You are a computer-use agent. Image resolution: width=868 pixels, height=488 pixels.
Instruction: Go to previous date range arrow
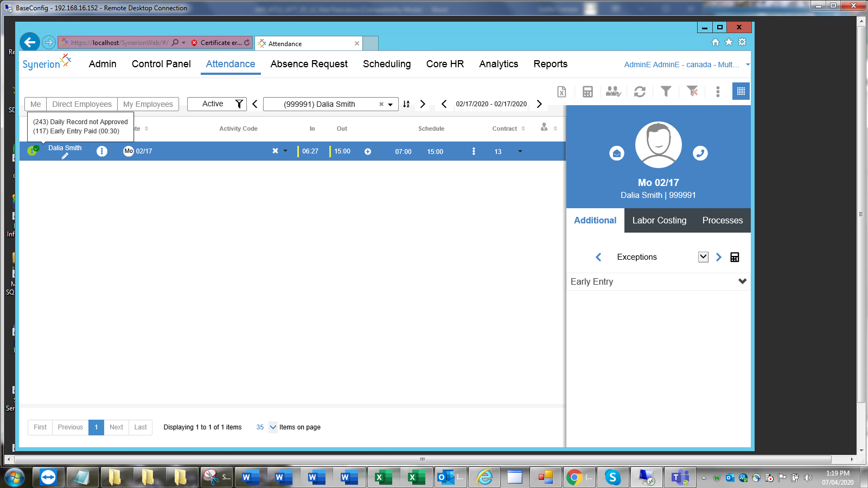pyautogui.click(x=444, y=104)
